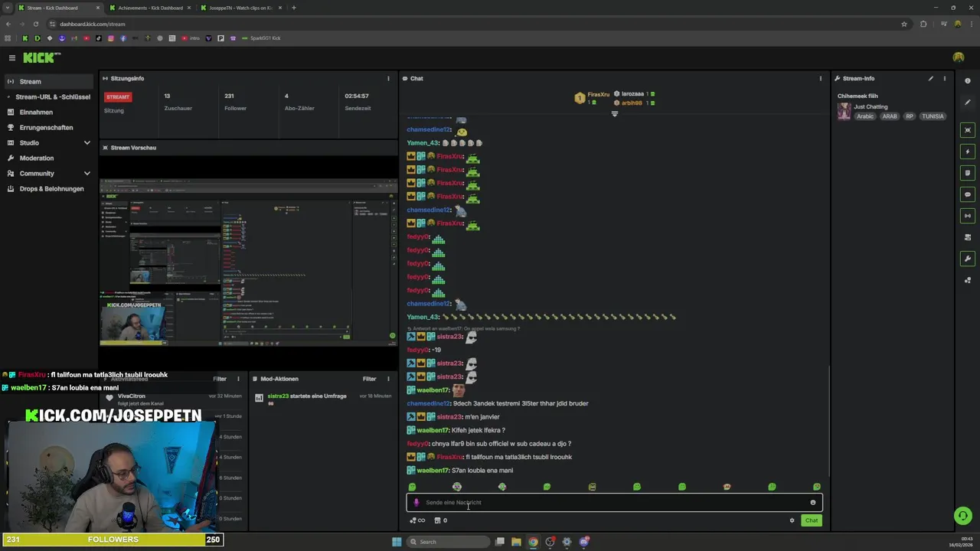Open a new browser tab
This screenshot has height=551, width=980.
[x=294, y=8]
